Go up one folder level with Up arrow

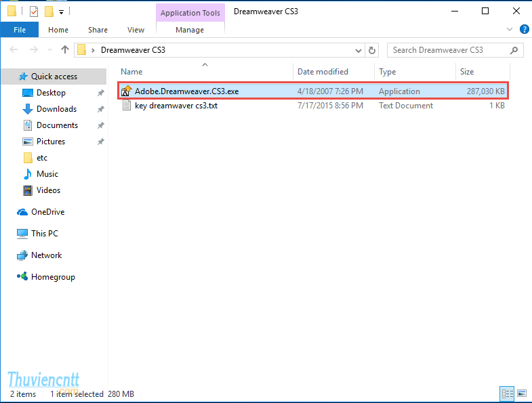65,50
